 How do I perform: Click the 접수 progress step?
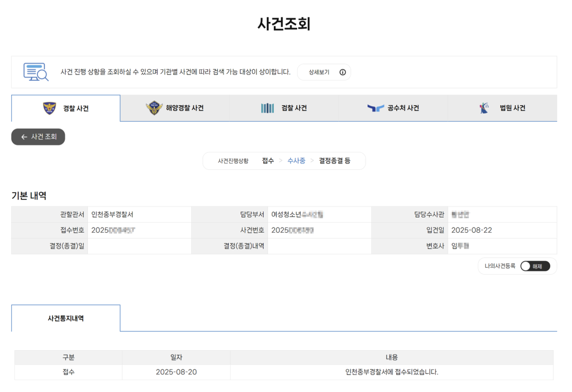point(268,161)
